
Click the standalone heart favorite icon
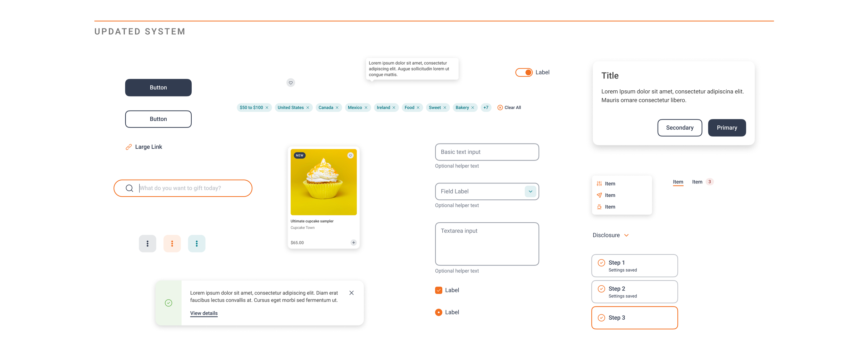click(x=291, y=83)
